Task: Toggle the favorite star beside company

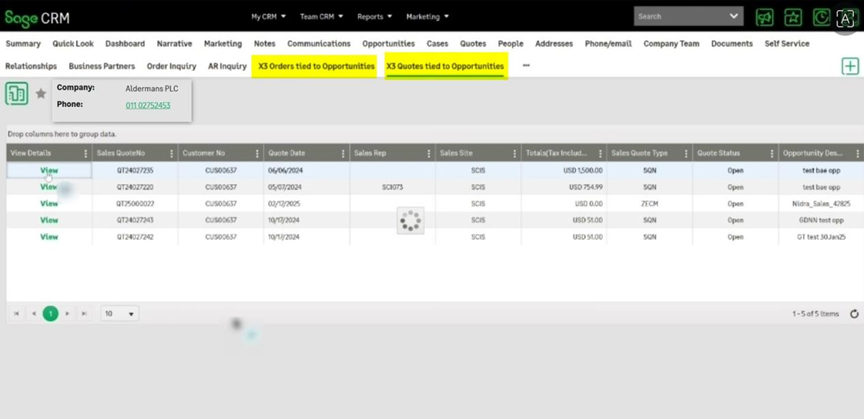Action: pyautogui.click(x=41, y=94)
